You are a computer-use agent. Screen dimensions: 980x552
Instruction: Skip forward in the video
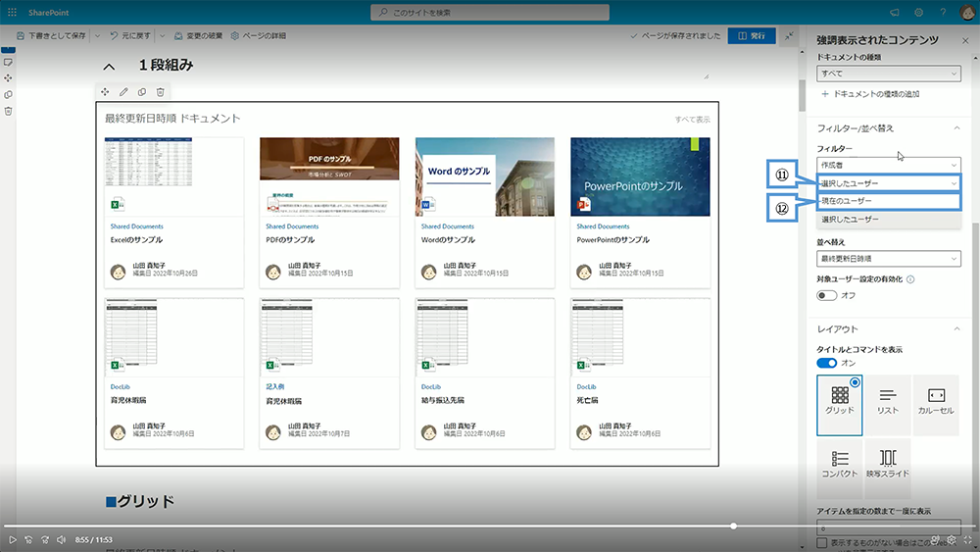click(45, 539)
